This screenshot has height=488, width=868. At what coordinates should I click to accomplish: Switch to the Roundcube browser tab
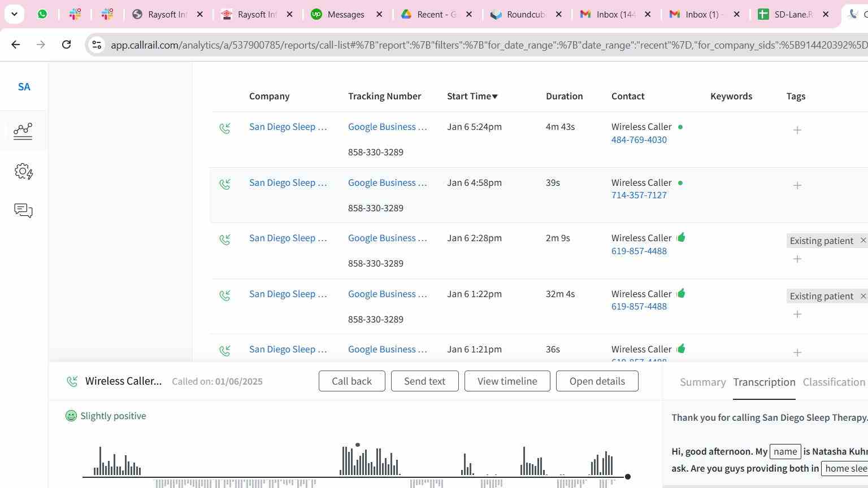[526, 15]
